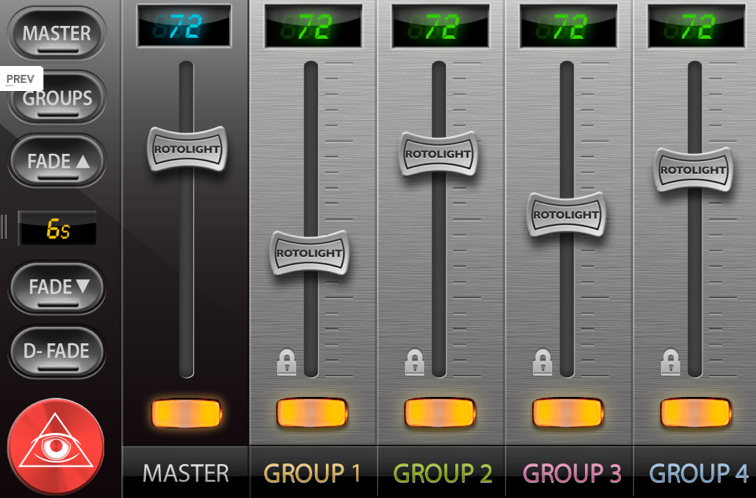The width and height of the screenshot is (756, 498).
Task: Click the FADE up button
Action: pyautogui.click(x=57, y=161)
